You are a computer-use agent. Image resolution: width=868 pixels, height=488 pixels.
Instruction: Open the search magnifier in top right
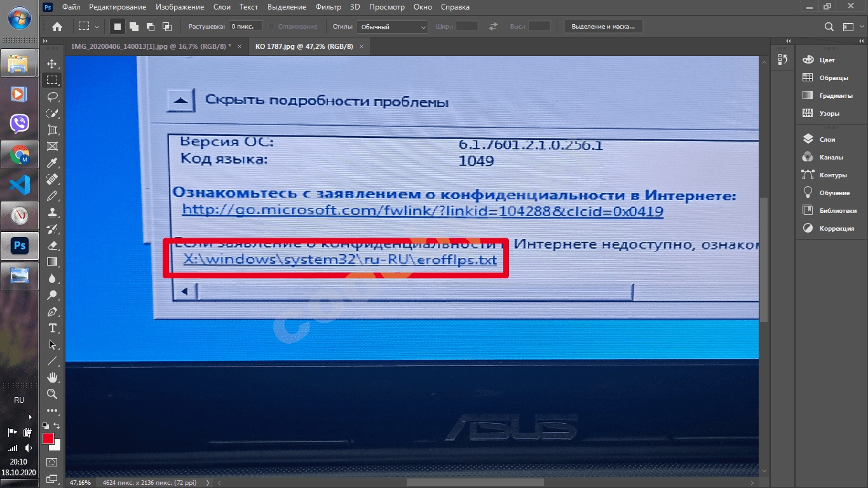(x=829, y=27)
